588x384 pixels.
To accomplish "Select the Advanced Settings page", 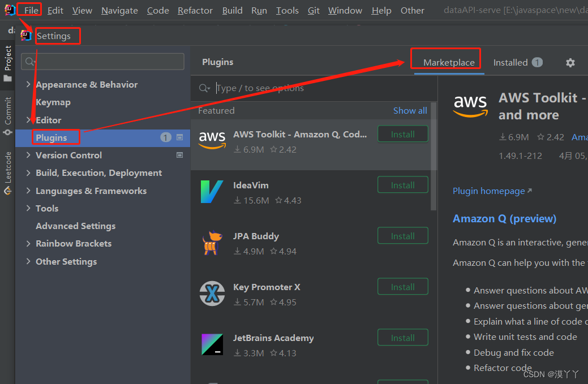I will 75,226.
